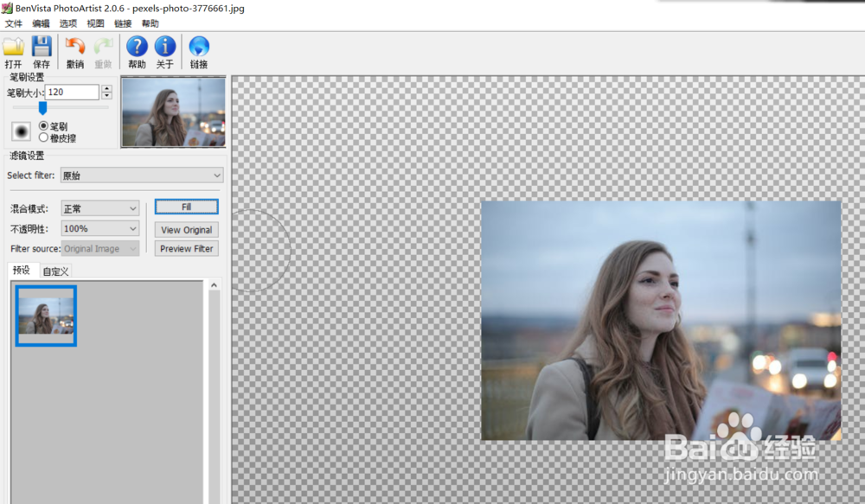Open the 混合模式 blend mode dropdown
Image resolution: width=865 pixels, height=504 pixels.
(99, 208)
